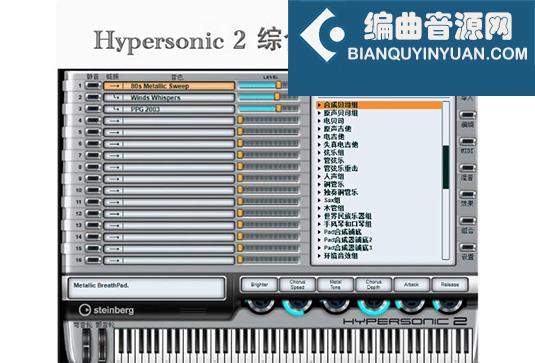The width and height of the screenshot is (535, 363).
Task: Click the Steinberg logo icon
Action: click(84, 310)
